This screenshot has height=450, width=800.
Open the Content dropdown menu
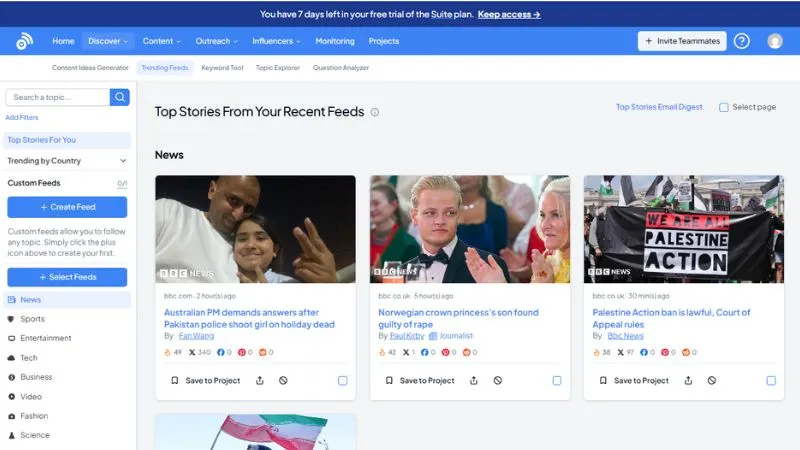(x=161, y=41)
